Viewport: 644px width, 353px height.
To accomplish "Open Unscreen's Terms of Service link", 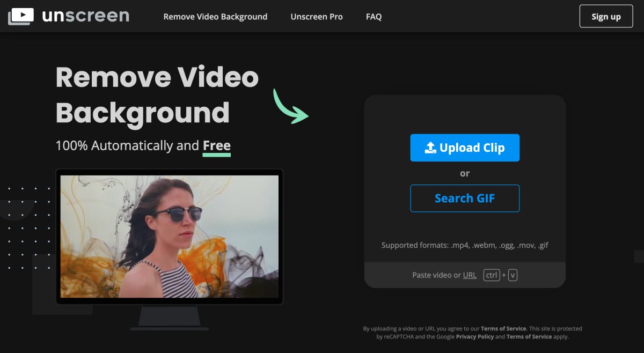I will [x=503, y=328].
